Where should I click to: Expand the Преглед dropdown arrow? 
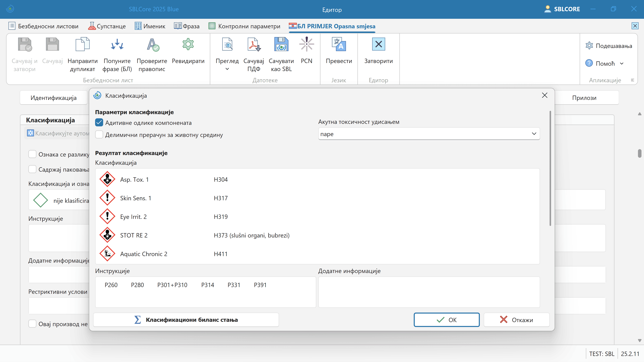[227, 69]
